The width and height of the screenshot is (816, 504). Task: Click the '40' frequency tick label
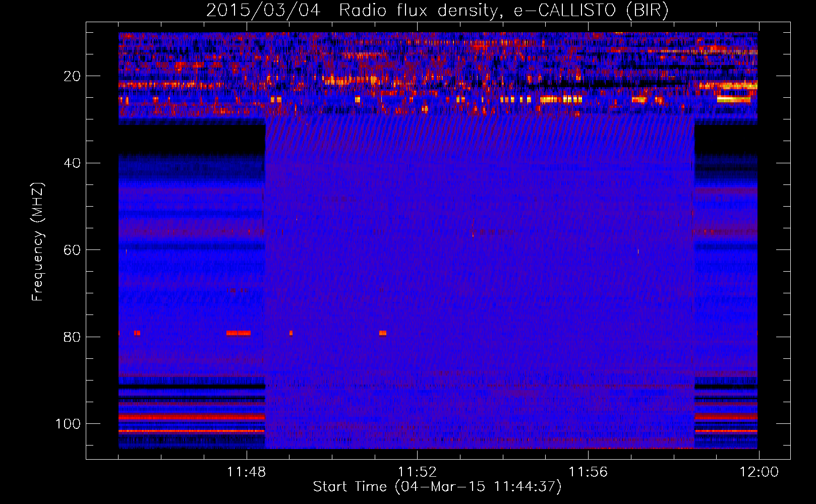[x=72, y=163]
